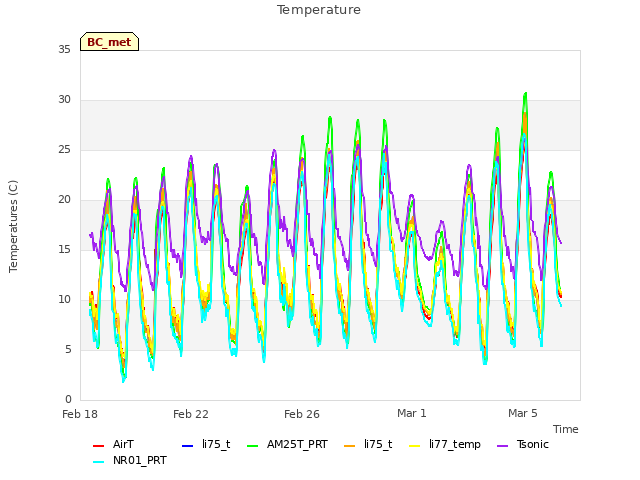This screenshot has height=480, width=640.
Task: Click the Temperatures (C) axis label
Action: click(13, 226)
